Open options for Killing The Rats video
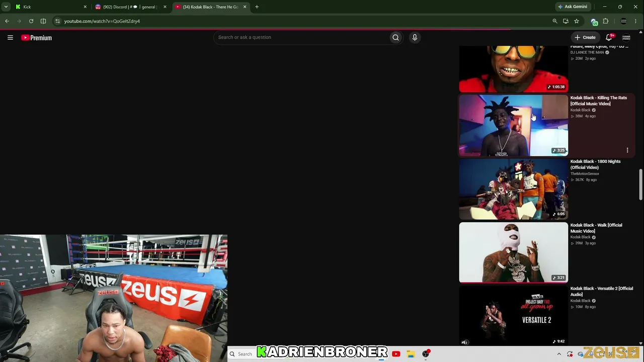This screenshot has width=644, height=362. click(627, 150)
